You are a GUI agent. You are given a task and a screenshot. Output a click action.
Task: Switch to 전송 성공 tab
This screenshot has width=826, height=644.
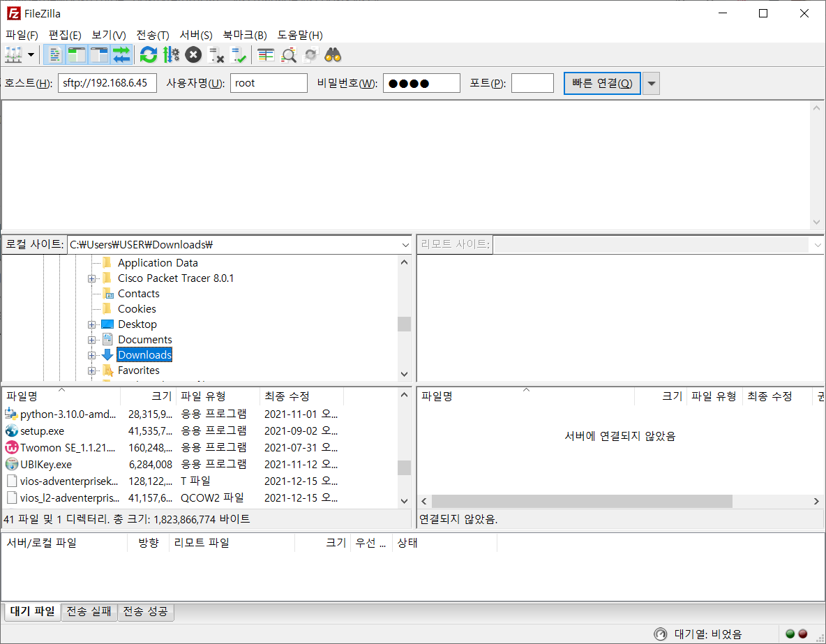coord(145,611)
